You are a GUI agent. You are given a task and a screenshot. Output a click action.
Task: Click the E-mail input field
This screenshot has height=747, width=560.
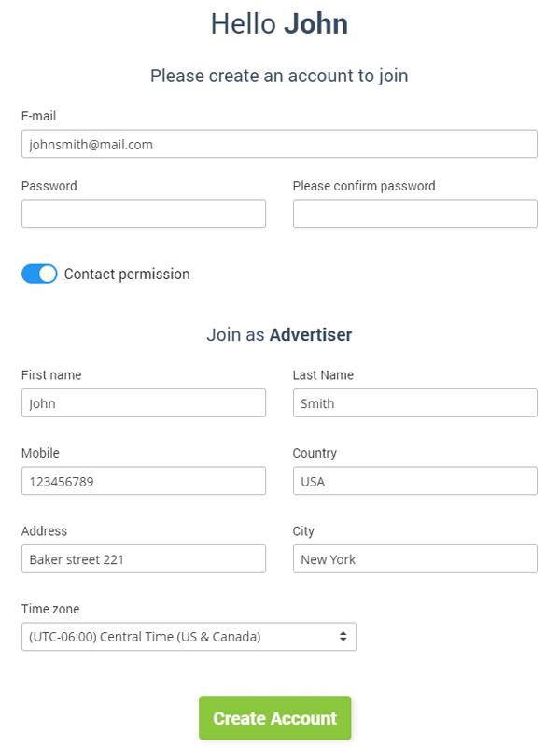click(279, 144)
